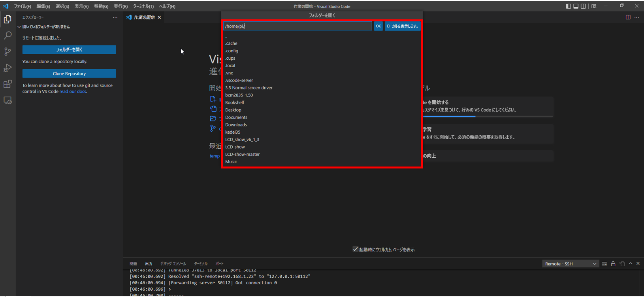Open the 編集(E) menu
The width and height of the screenshot is (644, 297).
(x=43, y=6)
